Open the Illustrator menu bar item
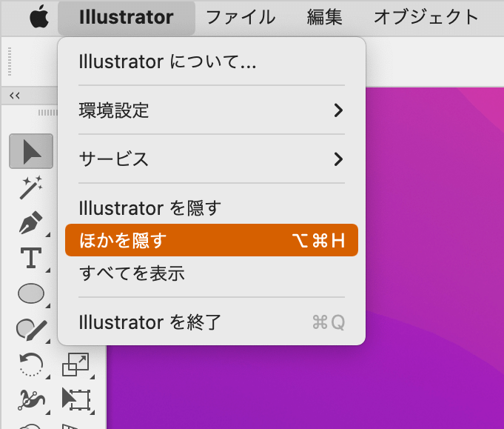Image resolution: width=504 pixels, height=429 pixels. point(127,17)
